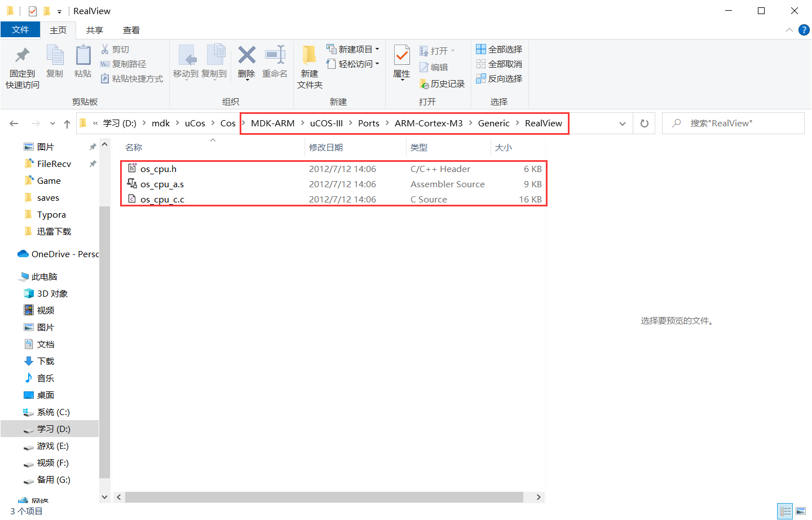Switch to Home (主页) ribbon tab
812x520 pixels.
pyautogui.click(x=58, y=30)
